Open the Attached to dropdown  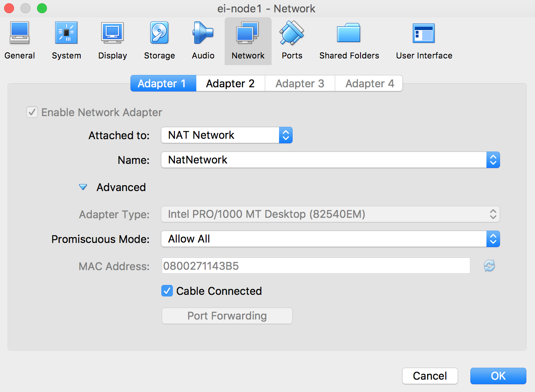pos(227,135)
